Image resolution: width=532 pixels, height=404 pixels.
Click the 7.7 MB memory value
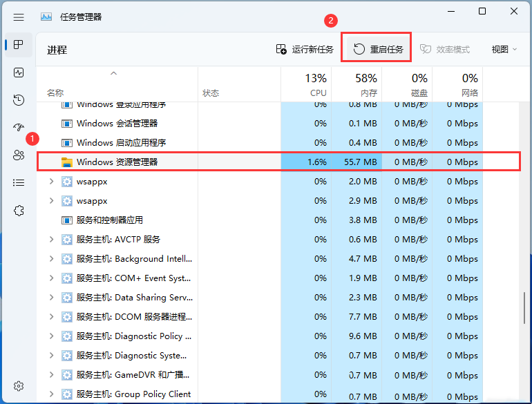pyautogui.click(x=363, y=317)
